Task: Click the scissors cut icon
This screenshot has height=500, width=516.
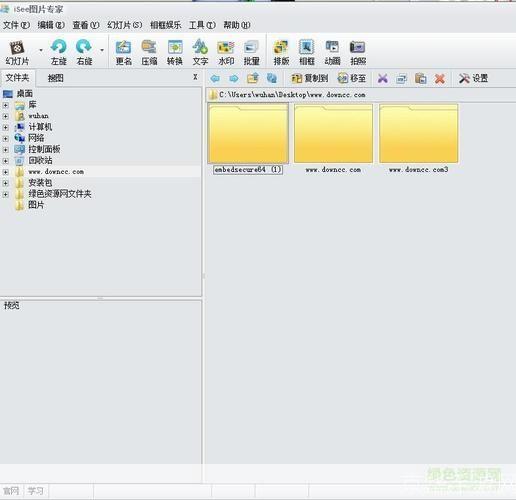Action: (383, 79)
